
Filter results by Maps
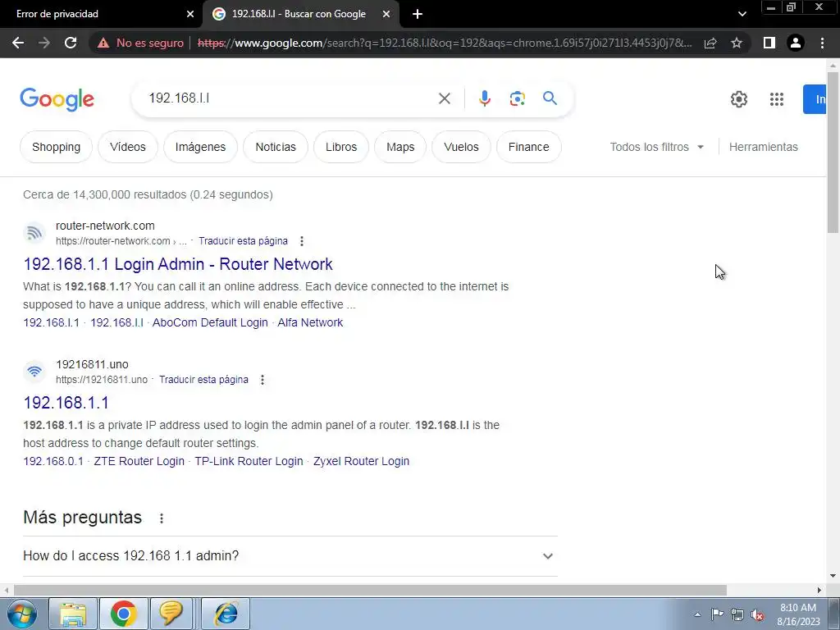[400, 147]
